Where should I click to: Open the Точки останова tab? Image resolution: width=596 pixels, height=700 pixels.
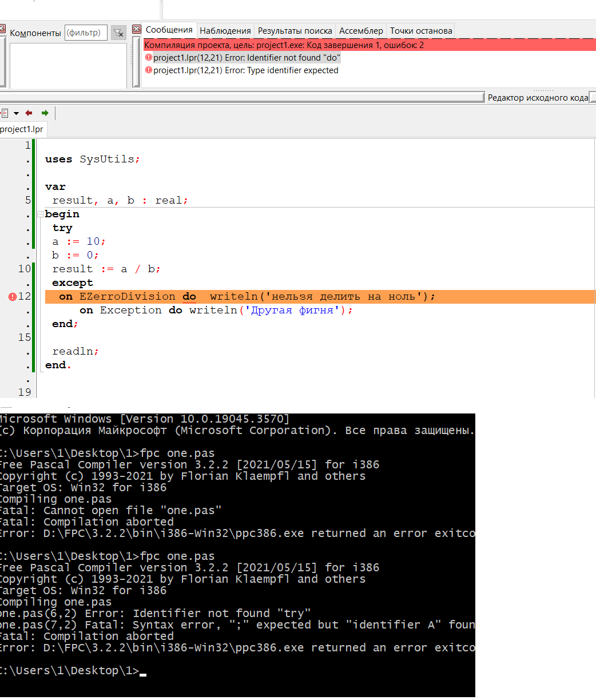pyautogui.click(x=421, y=31)
